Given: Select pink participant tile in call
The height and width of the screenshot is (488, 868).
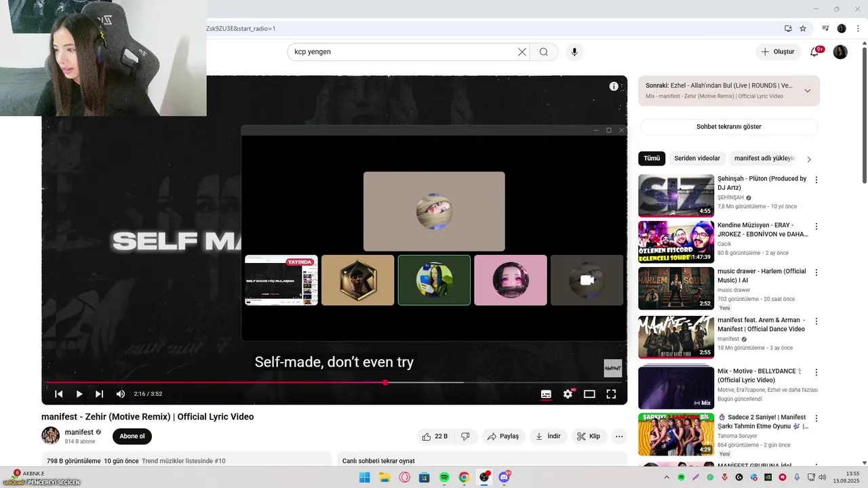Looking at the screenshot, I should pyautogui.click(x=511, y=280).
